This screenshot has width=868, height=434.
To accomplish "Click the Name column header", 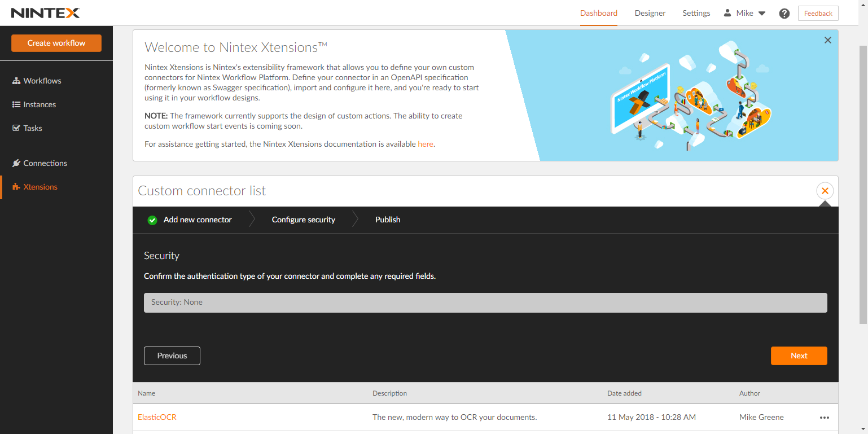I will 147,393.
